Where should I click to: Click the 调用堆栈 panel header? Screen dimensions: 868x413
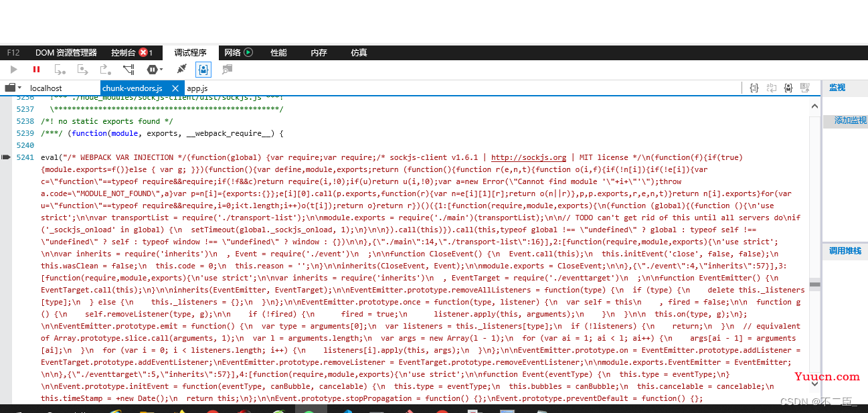pos(845,251)
